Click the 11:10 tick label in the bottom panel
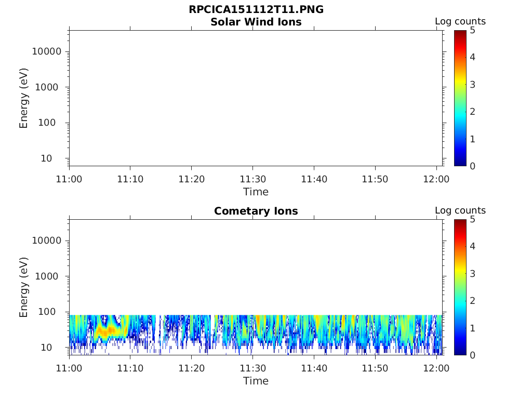The image size is (532, 399). (130, 368)
